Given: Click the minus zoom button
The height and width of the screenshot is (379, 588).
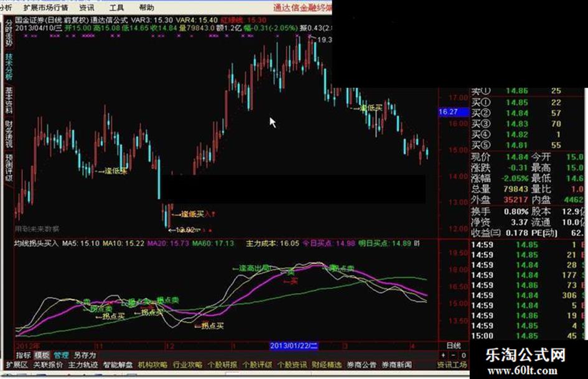Looking at the screenshot, I should (453, 355).
